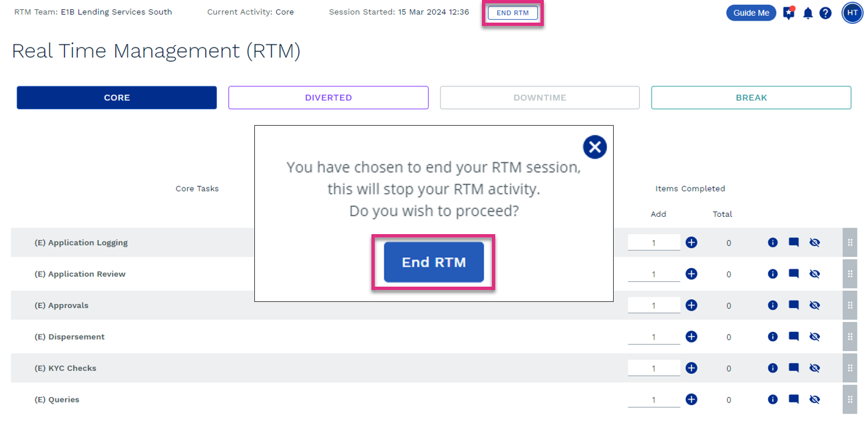The height and width of the screenshot is (427, 868).
Task: Hide the KYC Checks task
Action: (x=814, y=368)
